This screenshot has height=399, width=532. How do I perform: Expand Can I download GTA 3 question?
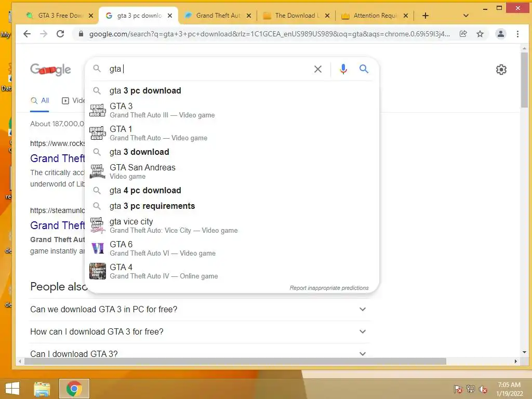click(199, 353)
